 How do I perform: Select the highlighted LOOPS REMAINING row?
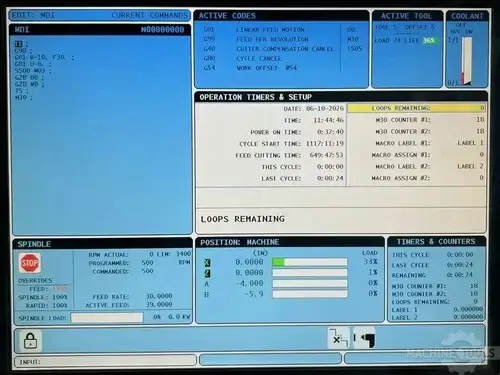point(416,108)
